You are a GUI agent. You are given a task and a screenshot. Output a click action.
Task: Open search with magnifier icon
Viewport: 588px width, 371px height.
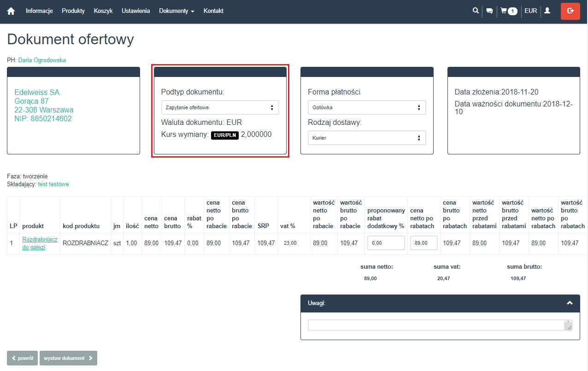pos(476,11)
